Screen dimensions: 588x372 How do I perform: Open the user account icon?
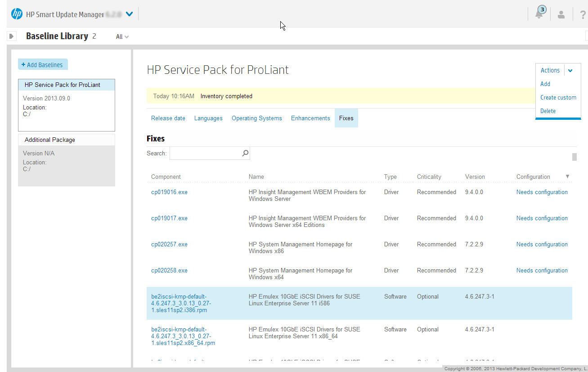561,14
